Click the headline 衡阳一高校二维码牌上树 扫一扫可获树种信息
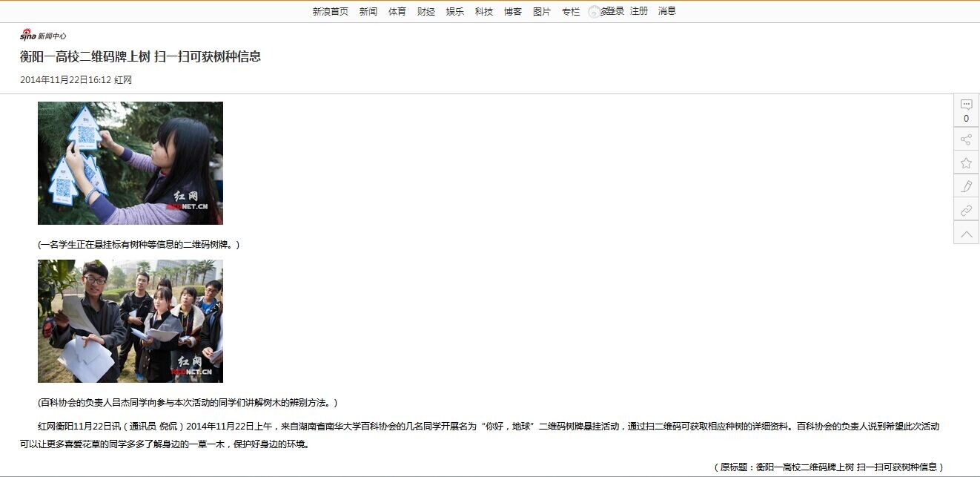 click(140, 56)
